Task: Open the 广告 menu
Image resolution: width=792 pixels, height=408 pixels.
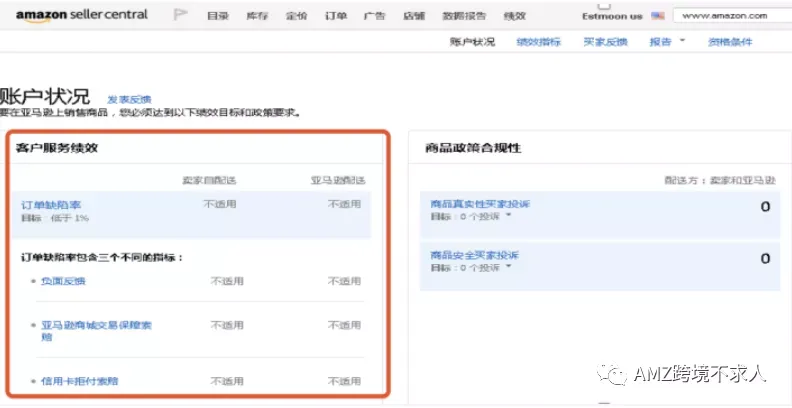Action: [375, 16]
